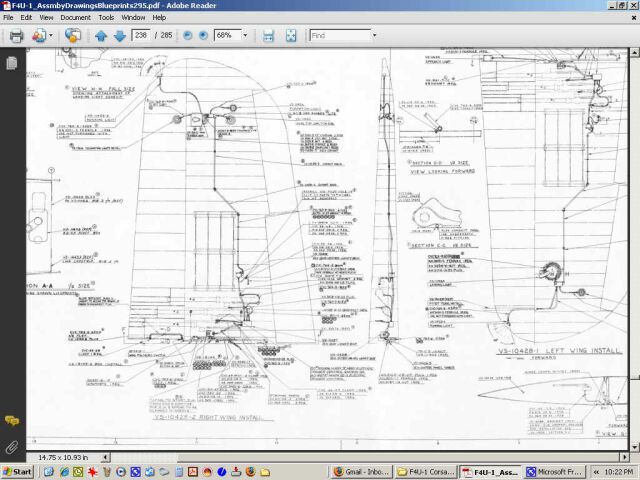
Task: Open the Comments panel in the sidebar
Action: [12, 420]
